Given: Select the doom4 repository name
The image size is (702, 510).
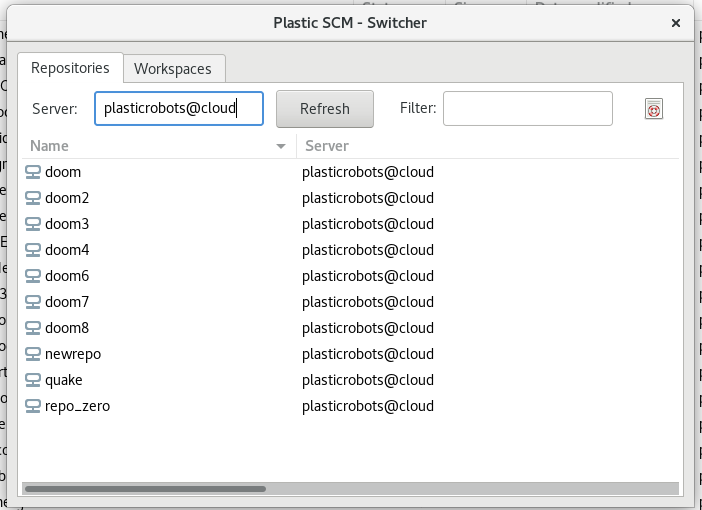Looking at the screenshot, I should coord(67,250).
